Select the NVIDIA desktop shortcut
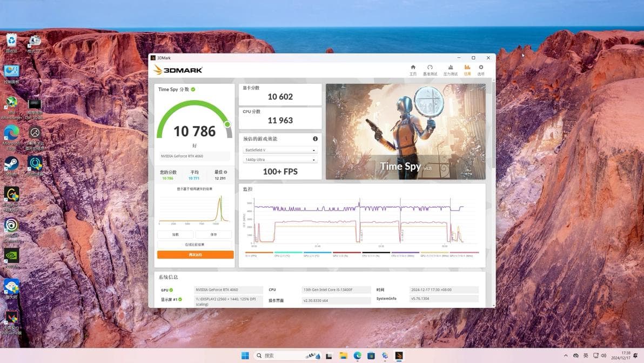 pos(11,259)
